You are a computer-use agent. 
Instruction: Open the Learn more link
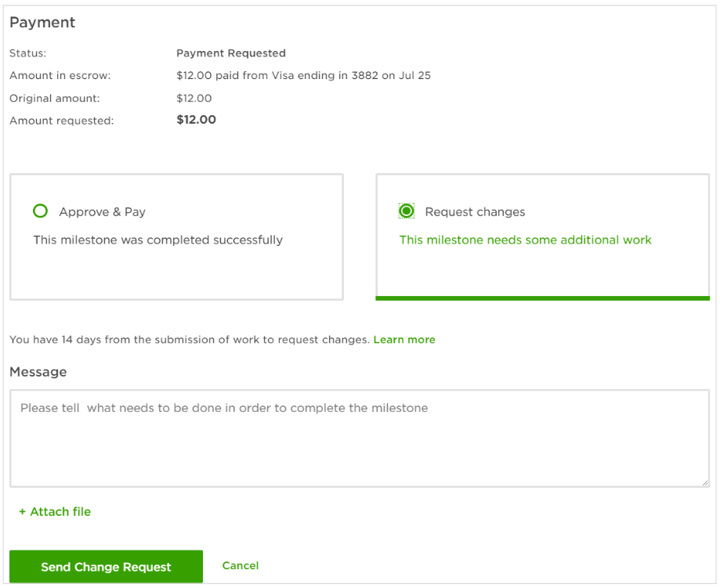click(x=403, y=340)
